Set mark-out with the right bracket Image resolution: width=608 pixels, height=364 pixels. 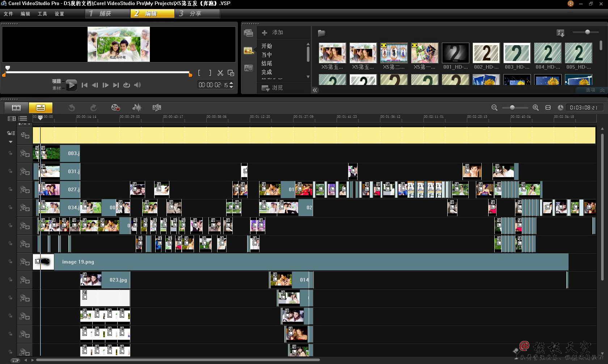tap(210, 73)
